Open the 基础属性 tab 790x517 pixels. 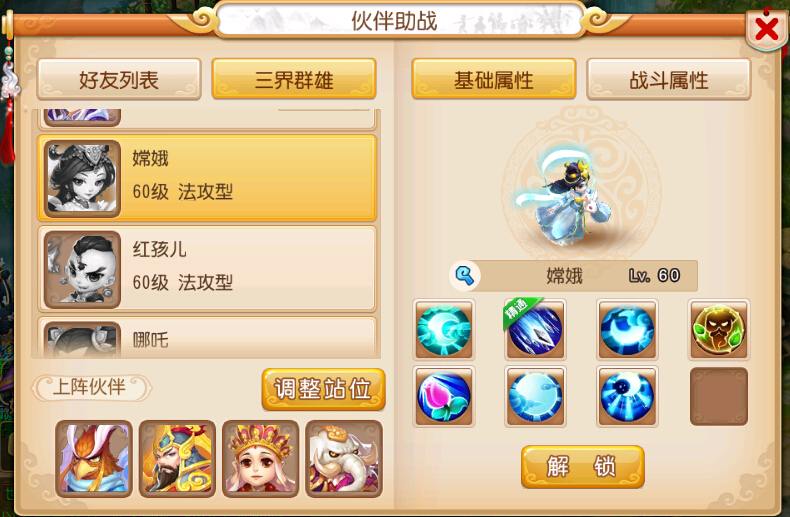click(494, 79)
